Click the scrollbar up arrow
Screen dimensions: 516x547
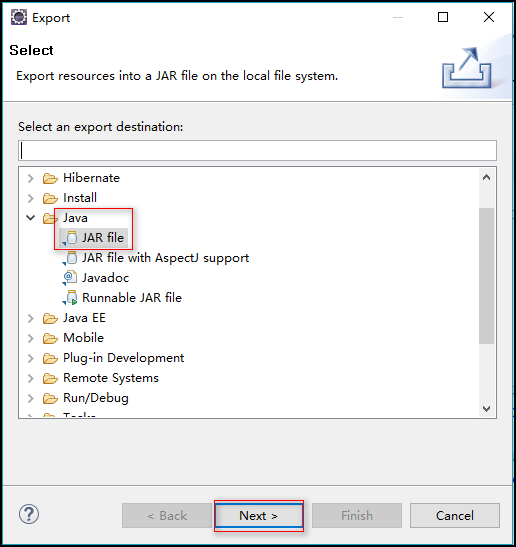click(486, 178)
